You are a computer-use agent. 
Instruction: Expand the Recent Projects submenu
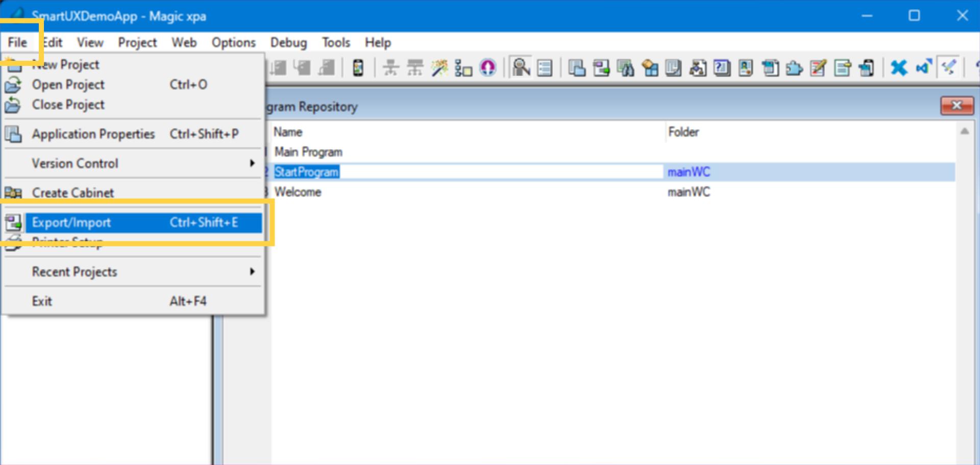pyautogui.click(x=133, y=272)
